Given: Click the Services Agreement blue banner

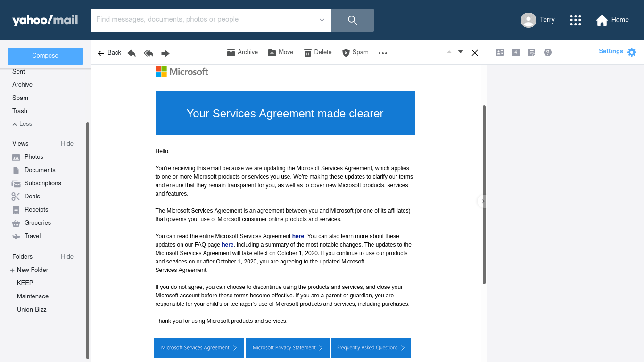Looking at the screenshot, I should 285,113.
